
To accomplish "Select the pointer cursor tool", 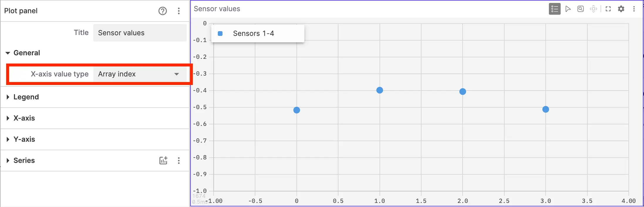I will [568, 9].
